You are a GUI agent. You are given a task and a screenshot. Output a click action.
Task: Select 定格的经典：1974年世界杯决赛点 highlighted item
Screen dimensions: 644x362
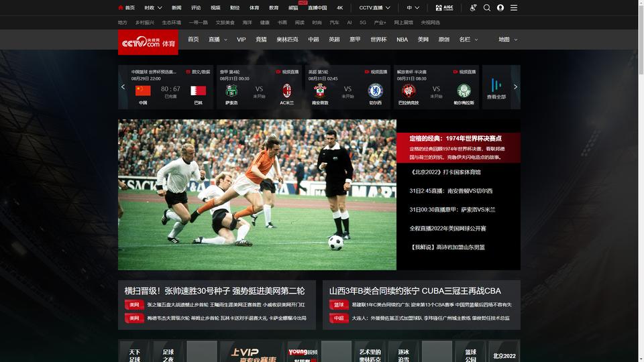tap(458, 147)
